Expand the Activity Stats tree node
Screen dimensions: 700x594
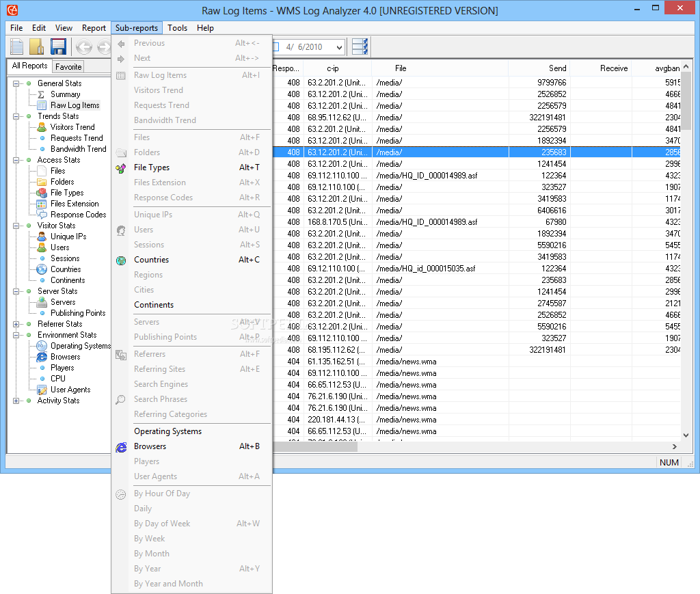(16, 401)
